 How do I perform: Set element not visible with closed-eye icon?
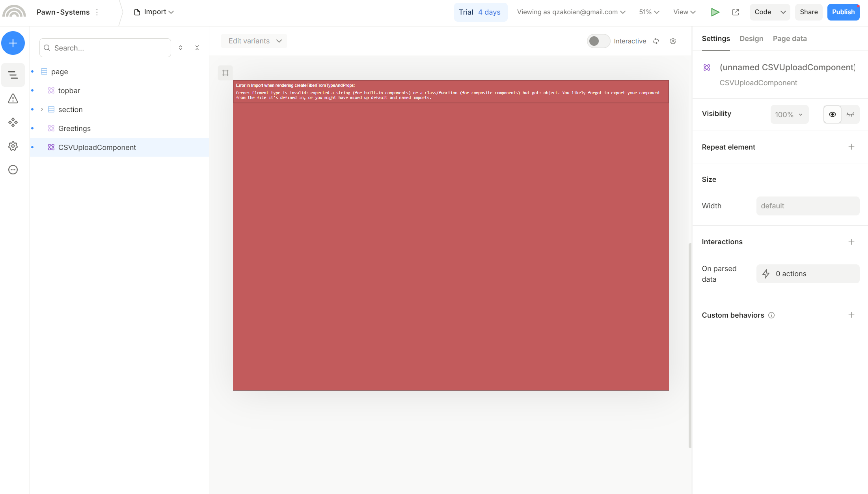click(850, 114)
